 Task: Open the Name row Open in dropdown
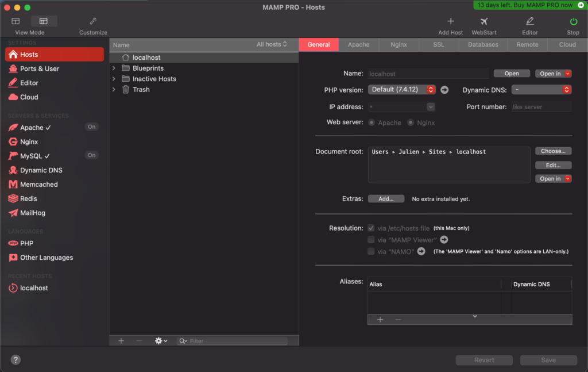click(x=553, y=74)
